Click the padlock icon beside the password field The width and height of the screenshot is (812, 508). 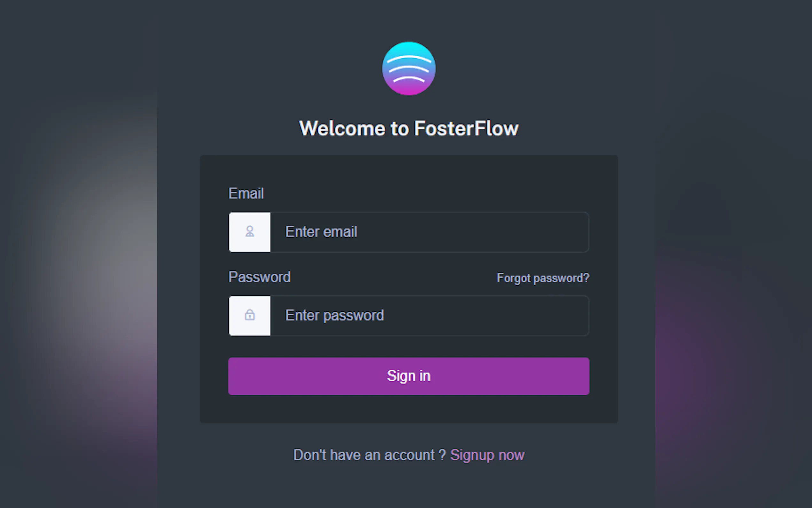pos(249,315)
